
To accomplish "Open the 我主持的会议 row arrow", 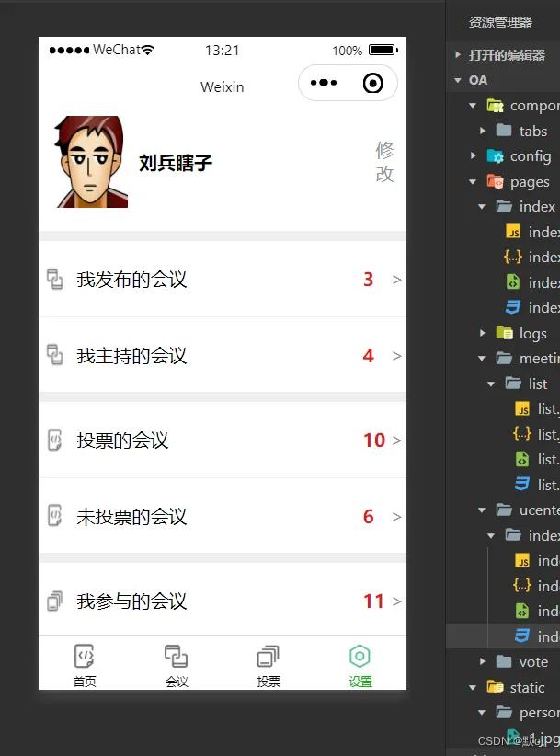I will click(396, 356).
